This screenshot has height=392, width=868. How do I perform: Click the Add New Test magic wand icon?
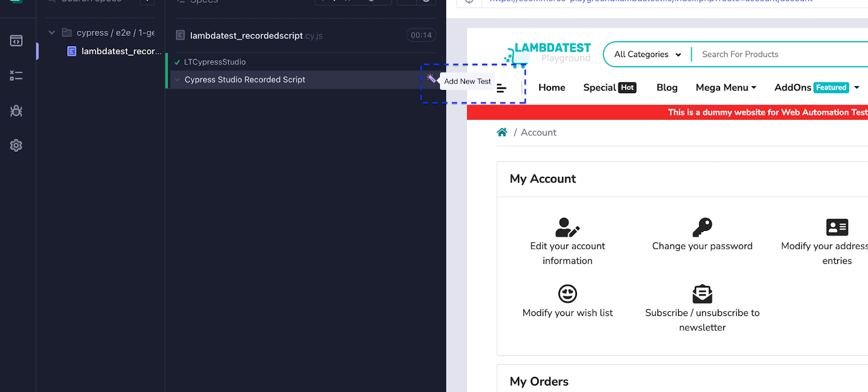coord(431,79)
